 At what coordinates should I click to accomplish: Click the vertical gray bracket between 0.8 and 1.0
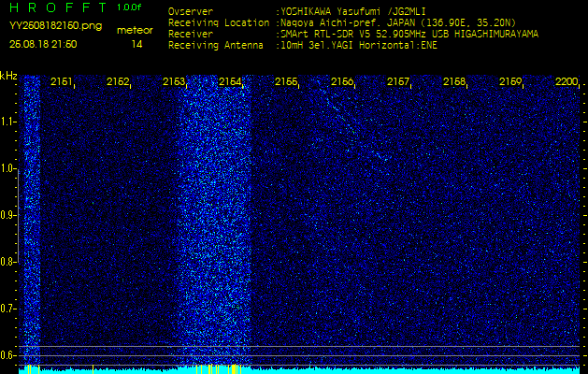[18, 215]
